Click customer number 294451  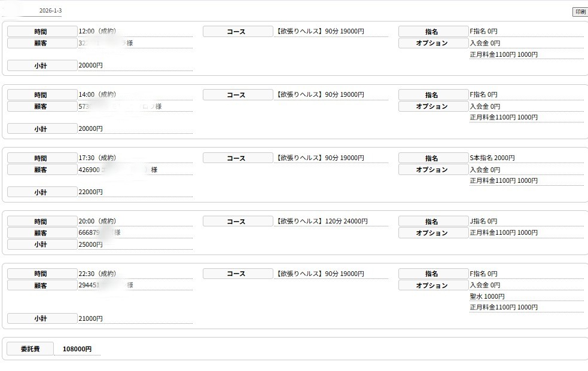point(89,285)
